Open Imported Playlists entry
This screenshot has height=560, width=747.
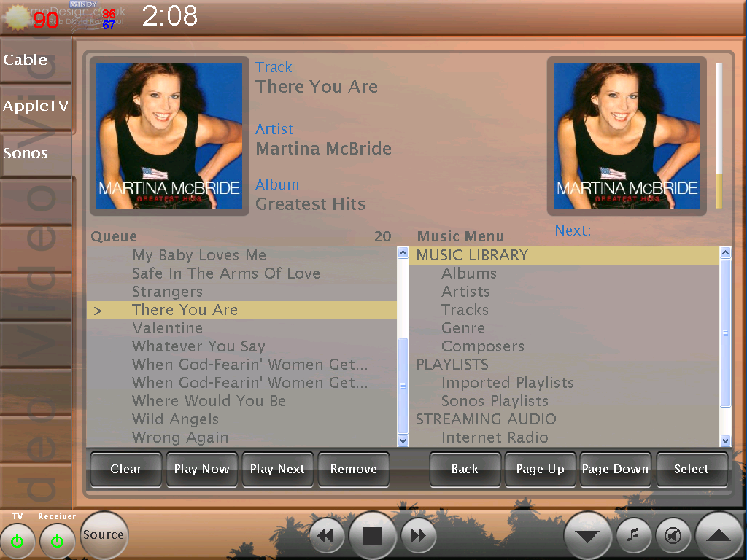click(x=564, y=382)
